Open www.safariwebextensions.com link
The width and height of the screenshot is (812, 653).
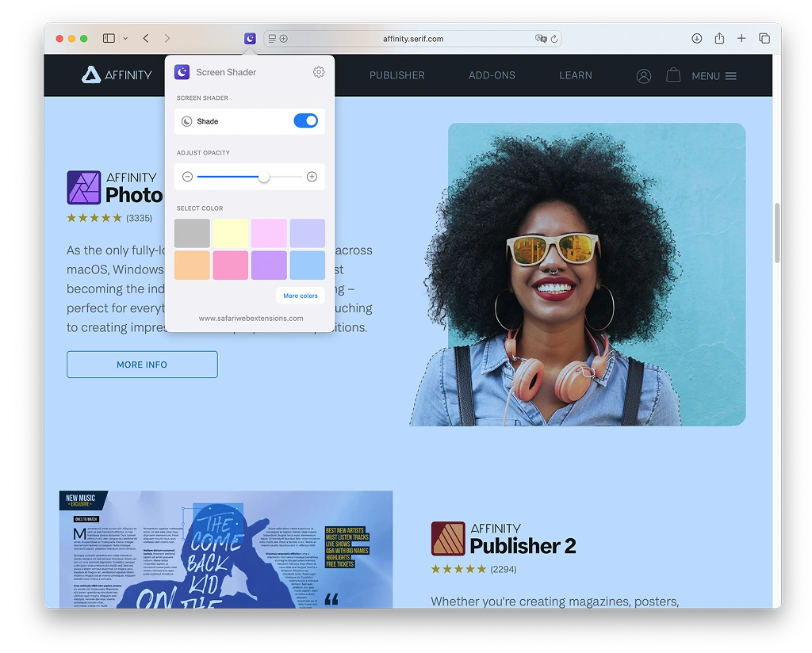[251, 319]
